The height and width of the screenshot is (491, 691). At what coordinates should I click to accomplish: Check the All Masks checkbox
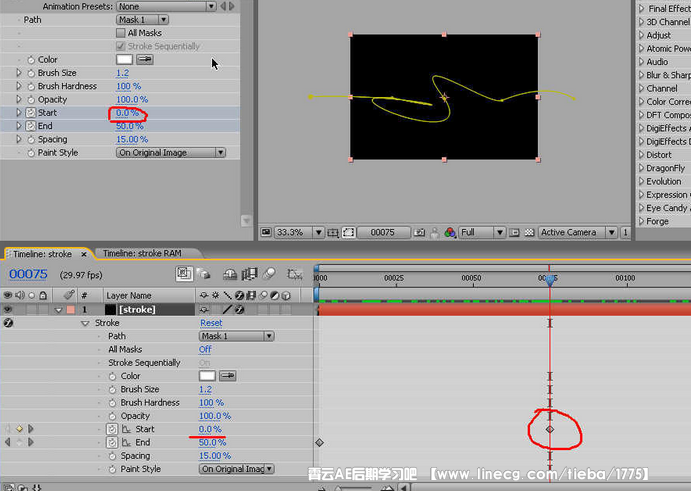coord(121,33)
